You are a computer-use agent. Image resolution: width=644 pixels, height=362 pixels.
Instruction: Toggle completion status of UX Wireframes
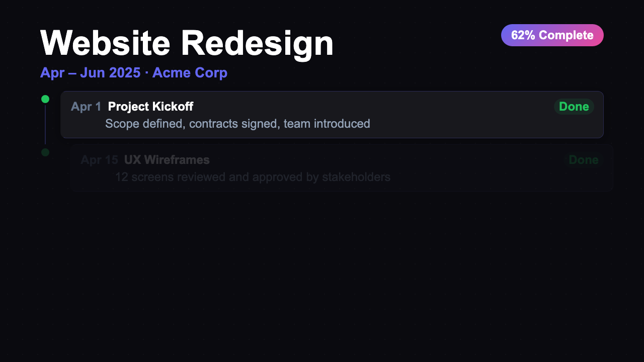pyautogui.click(x=584, y=160)
